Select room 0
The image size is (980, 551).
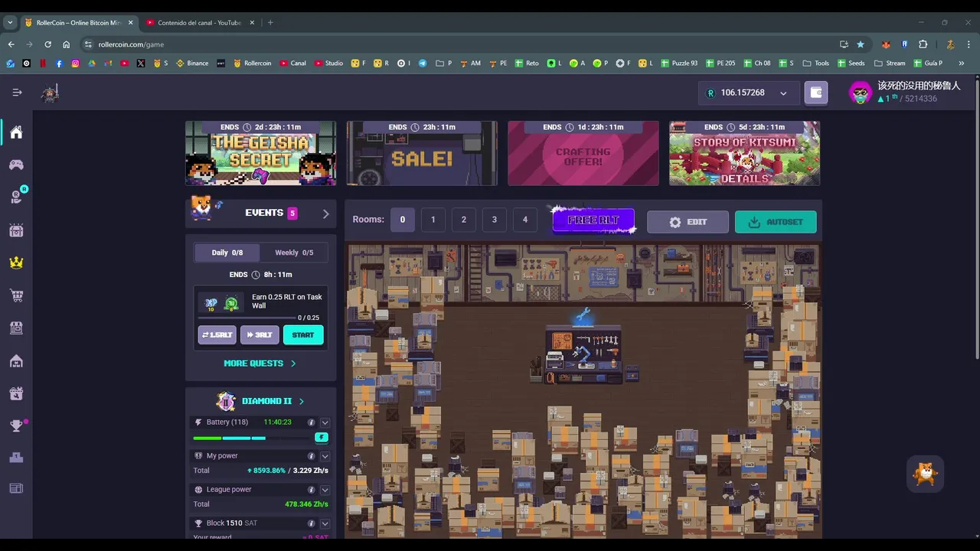click(x=403, y=220)
